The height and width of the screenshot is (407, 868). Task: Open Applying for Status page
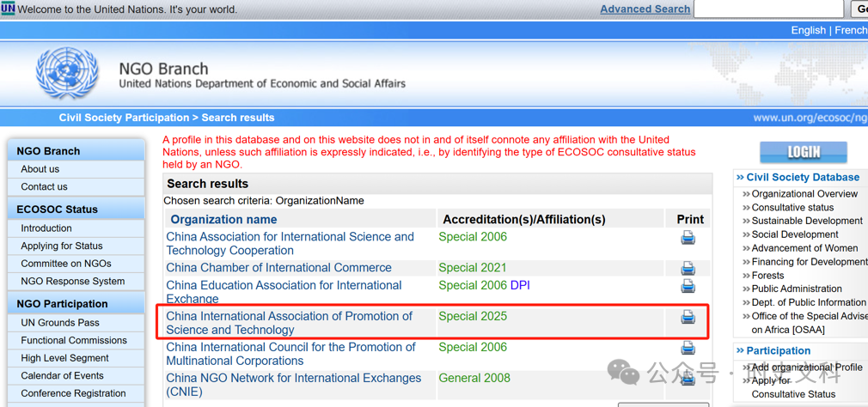[61, 246]
